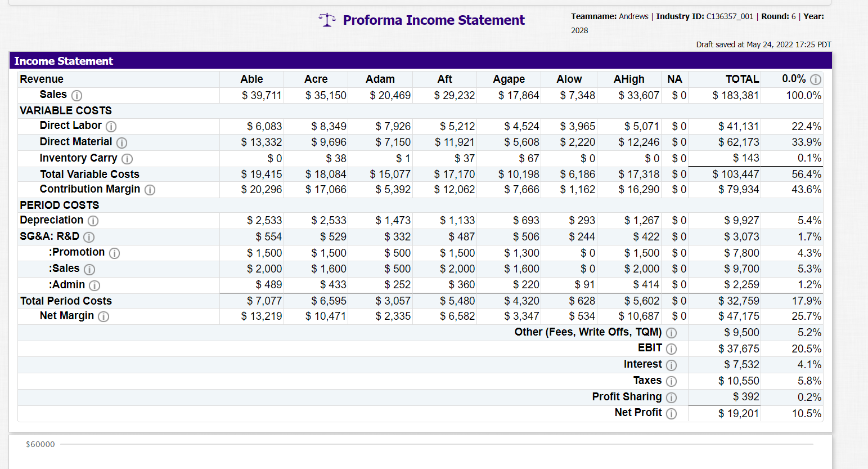The image size is (868, 469).
Task: Click Aft direct material $ 11,921
Action: (455, 142)
